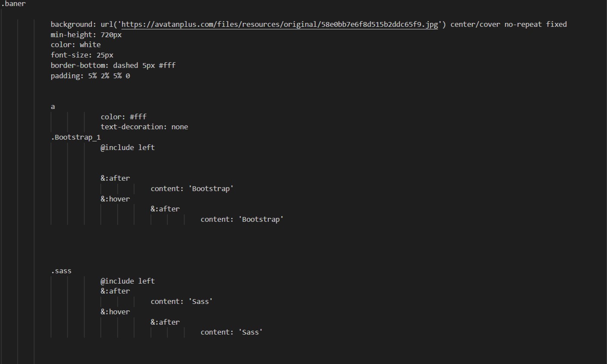Click content: 'Bootstrap' nested under &:hover

click(x=242, y=220)
